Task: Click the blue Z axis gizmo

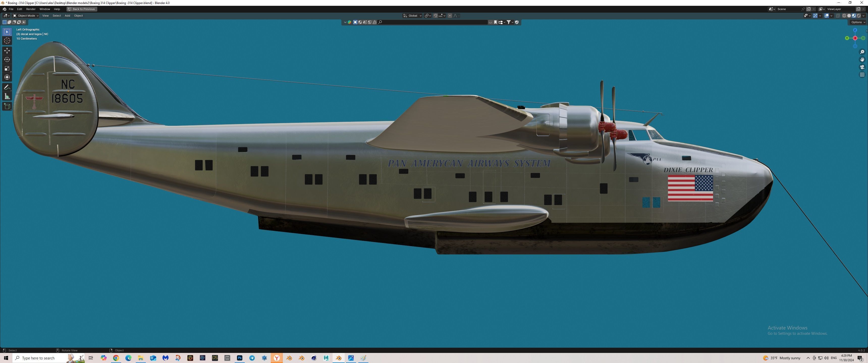Action: coord(855,30)
